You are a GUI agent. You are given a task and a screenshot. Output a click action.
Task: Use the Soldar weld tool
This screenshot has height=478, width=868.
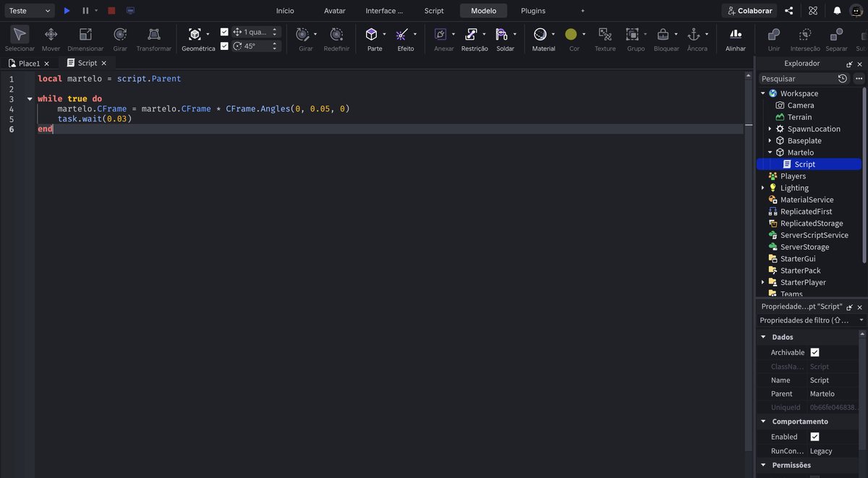coord(502,34)
